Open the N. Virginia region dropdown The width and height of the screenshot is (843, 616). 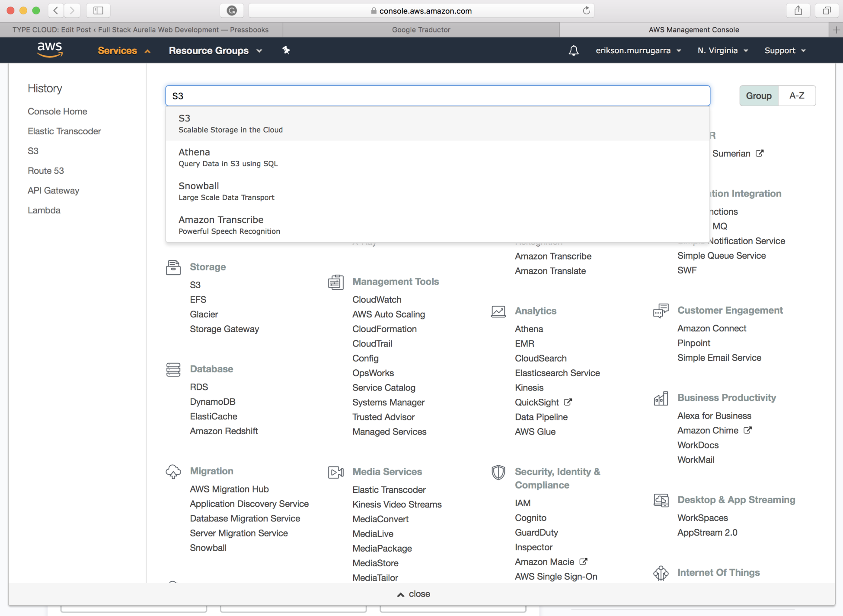(x=722, y=51)
